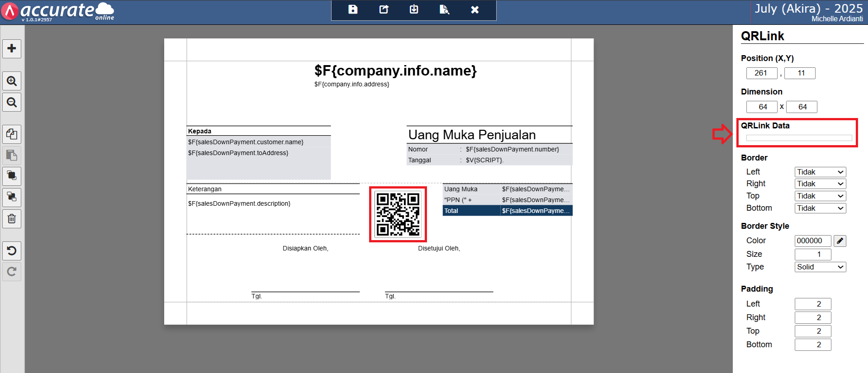Open the print preview document icon

(x=444, y=9)
